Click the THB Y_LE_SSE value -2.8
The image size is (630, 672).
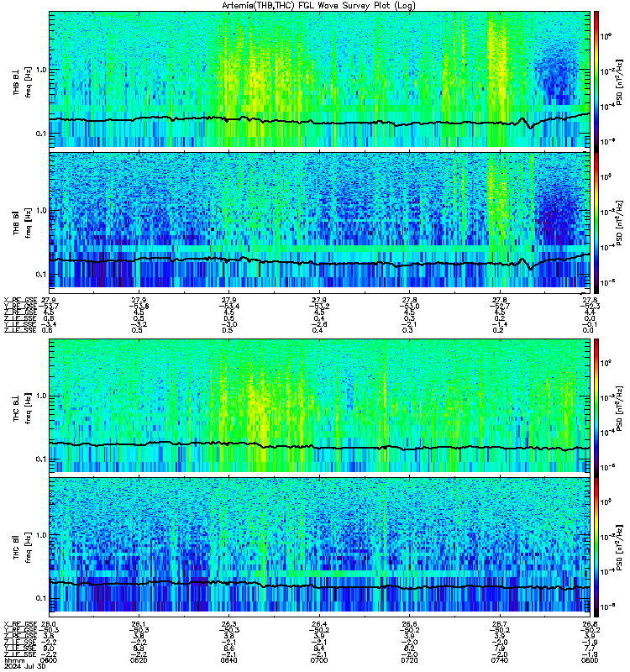tap(318, 324)
